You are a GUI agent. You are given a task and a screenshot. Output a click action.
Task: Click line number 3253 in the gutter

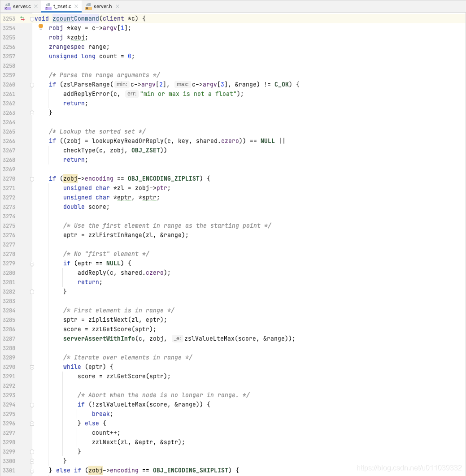click(x=9, y=18)
